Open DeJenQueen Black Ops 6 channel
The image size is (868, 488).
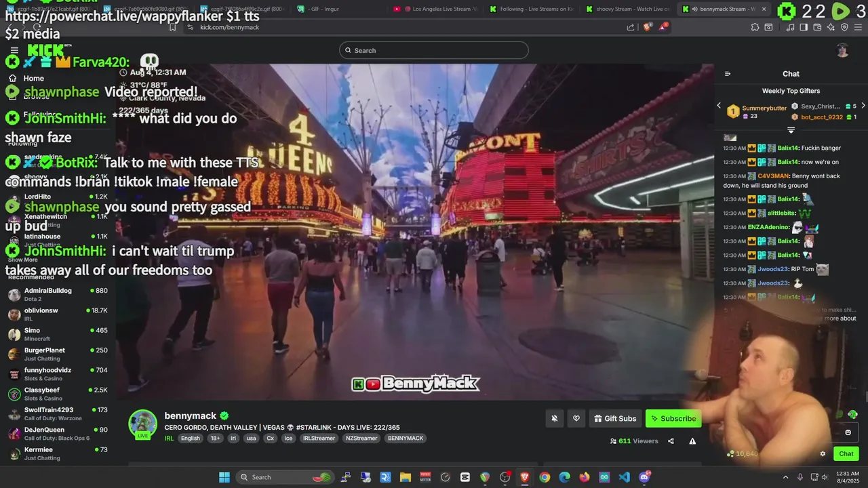[x=58, y=434]
